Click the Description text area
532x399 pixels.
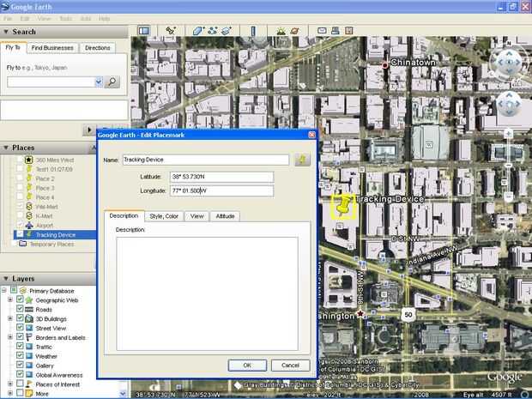[208, 293]
